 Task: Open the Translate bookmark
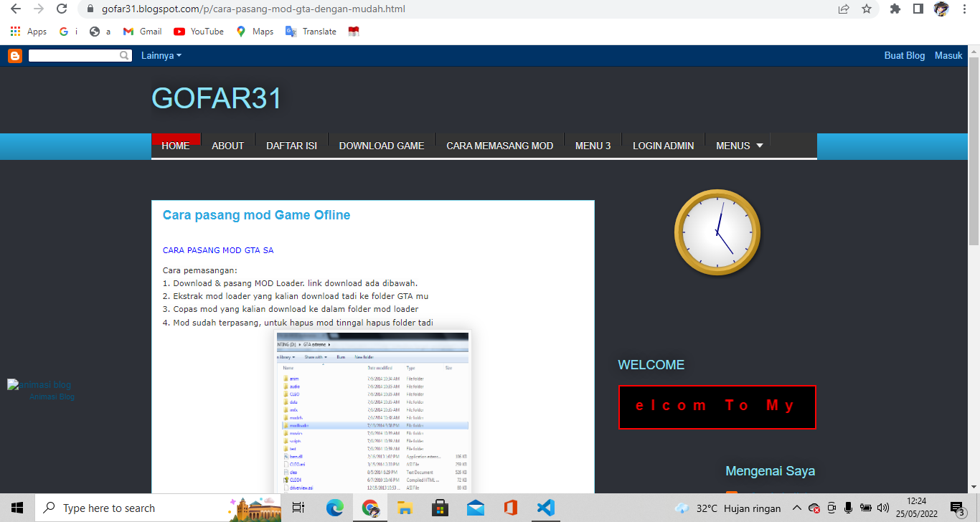click(x=311, y=32)
